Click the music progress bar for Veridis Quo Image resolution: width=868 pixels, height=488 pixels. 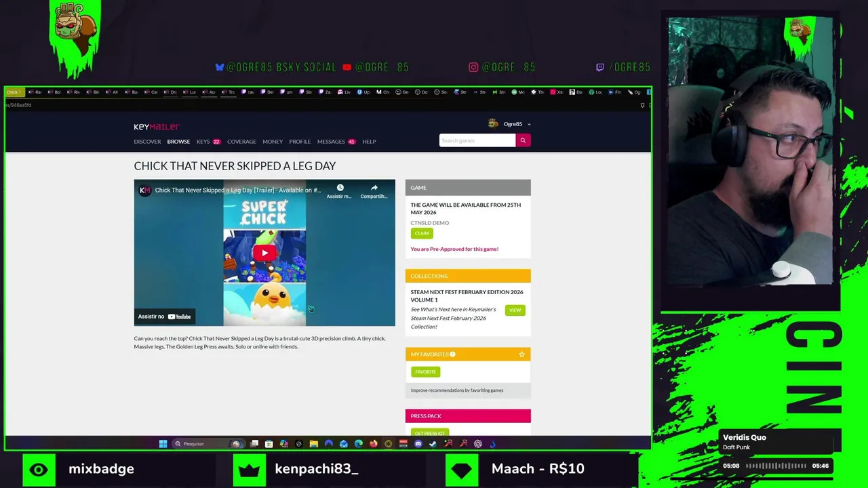point(776,466)
